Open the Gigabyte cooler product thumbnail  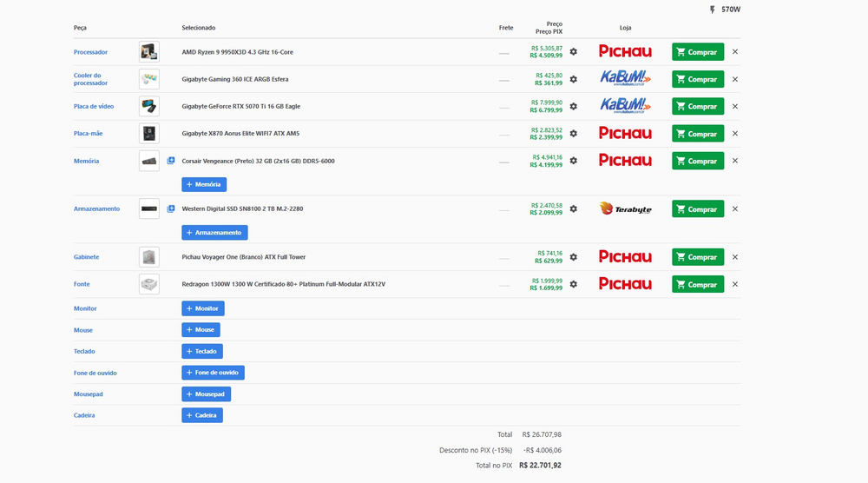pos(149,79)
